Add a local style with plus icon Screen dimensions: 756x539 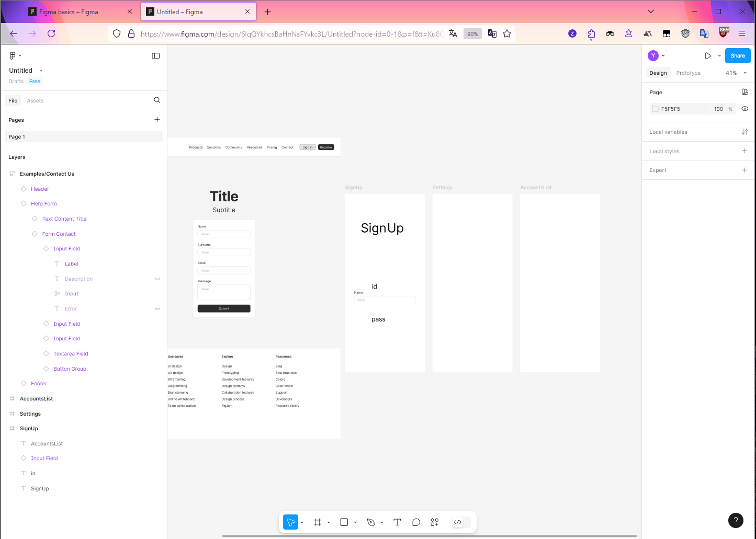tap(744, 151)
